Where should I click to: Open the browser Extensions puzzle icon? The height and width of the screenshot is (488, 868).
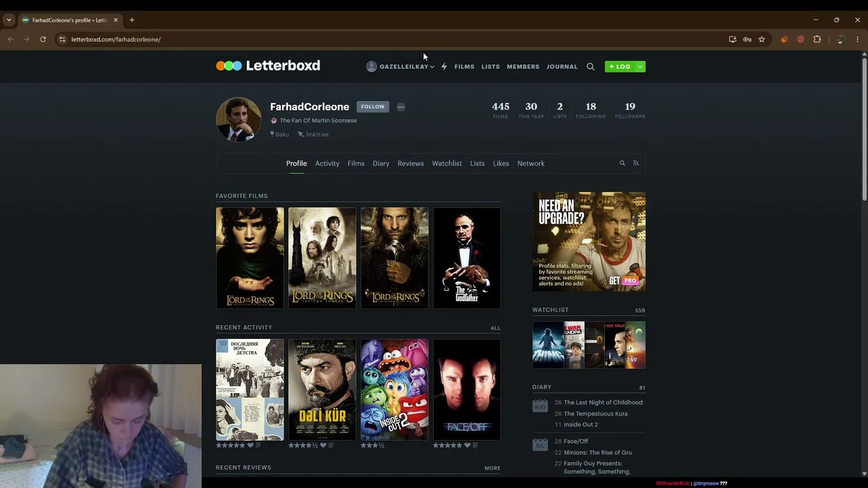(817, 39)
